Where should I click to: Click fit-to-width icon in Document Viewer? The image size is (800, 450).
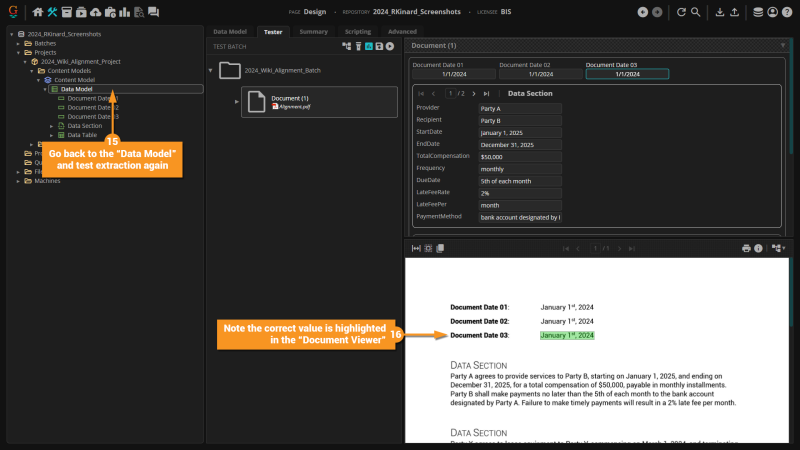point(416,248)
